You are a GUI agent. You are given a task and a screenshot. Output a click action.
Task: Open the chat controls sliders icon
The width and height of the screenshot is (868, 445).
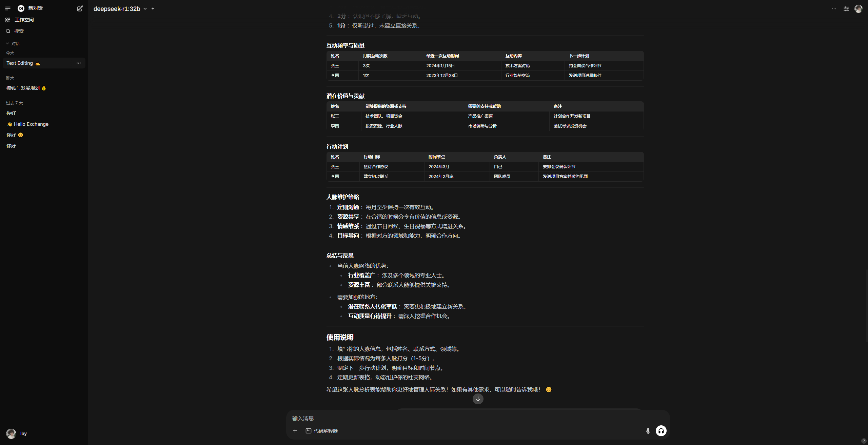pos(846,9)
